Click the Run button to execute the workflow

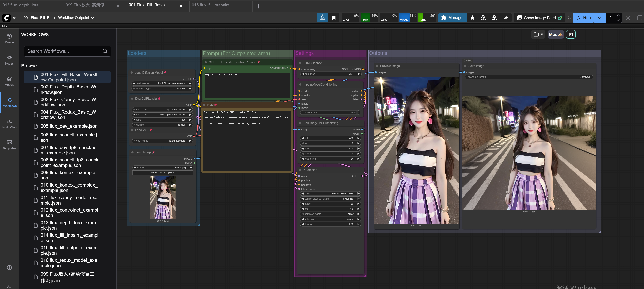coord(584,17)
